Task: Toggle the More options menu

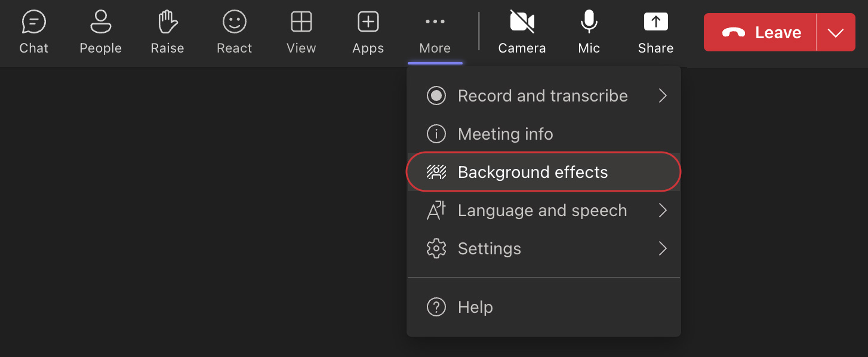Action: click(x=435, y=30)
